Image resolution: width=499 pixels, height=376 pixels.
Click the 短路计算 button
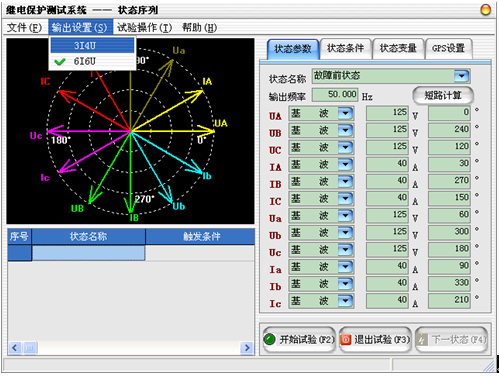coord(443,96)
